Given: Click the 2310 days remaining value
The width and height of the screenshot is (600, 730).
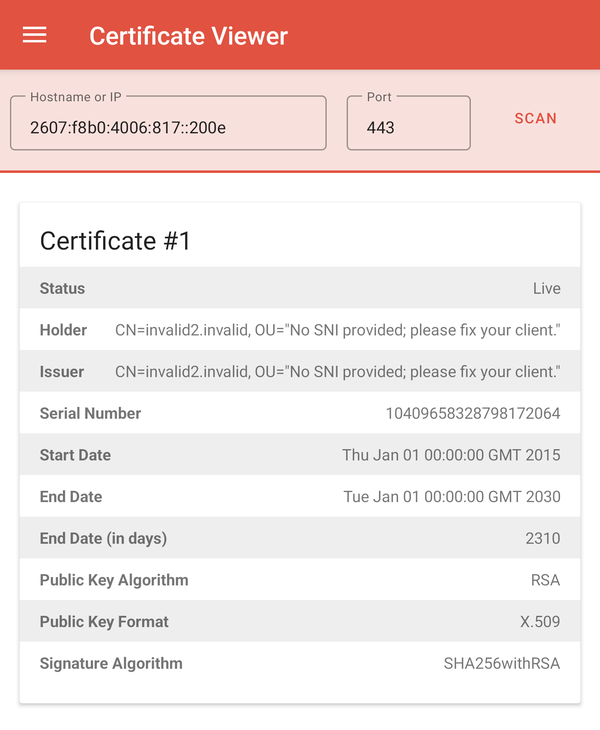Looking at the screenshot, I should point(542,538).
